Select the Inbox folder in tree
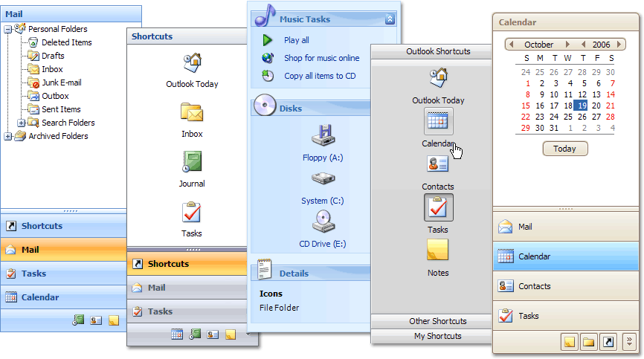 tap(52, 69)
